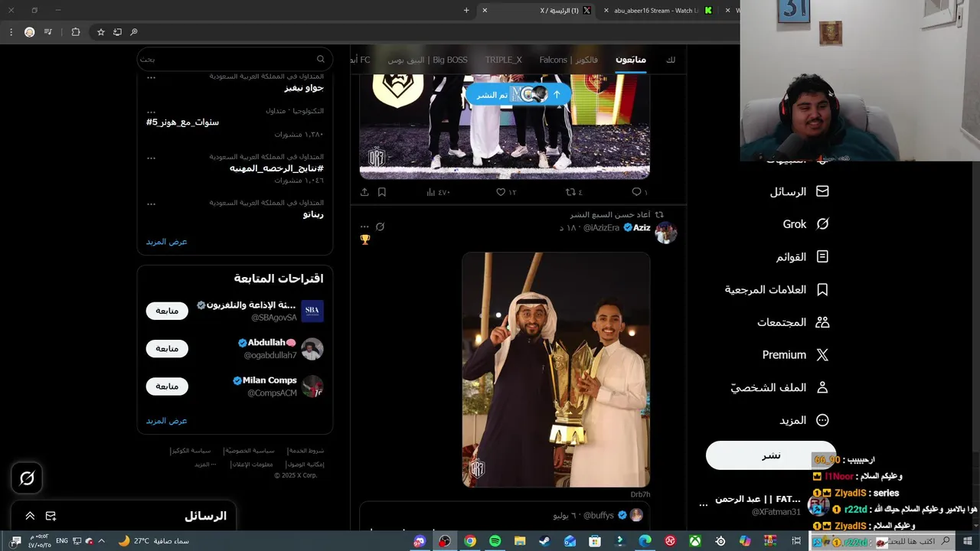Open Chrome media control icon
The image size is (980, 551).
[x=48, y=32]
